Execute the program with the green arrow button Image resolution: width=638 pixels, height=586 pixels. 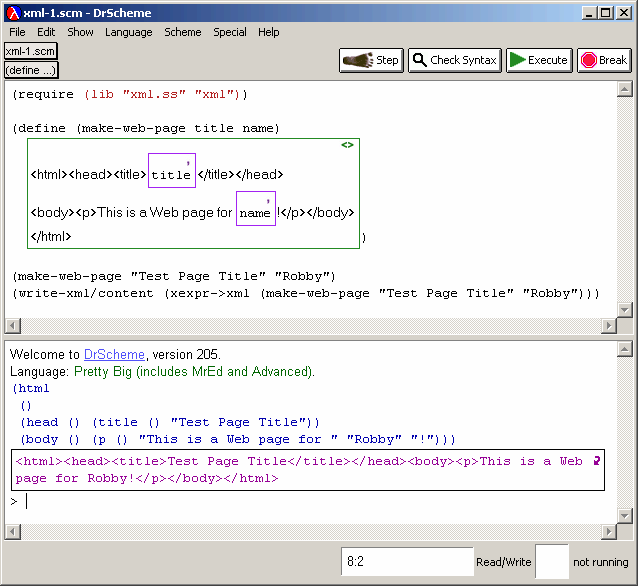pyautogui.click(x=539, y=60)
